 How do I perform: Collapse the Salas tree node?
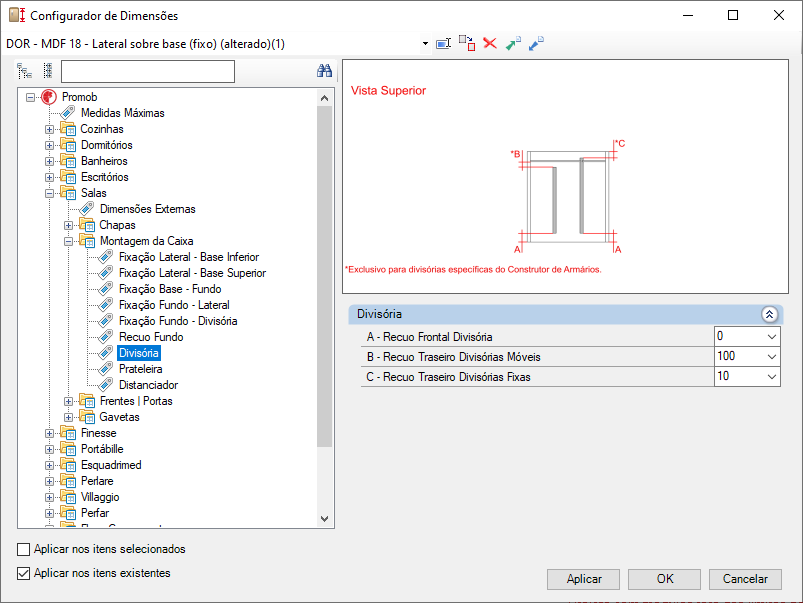(50, 194)
